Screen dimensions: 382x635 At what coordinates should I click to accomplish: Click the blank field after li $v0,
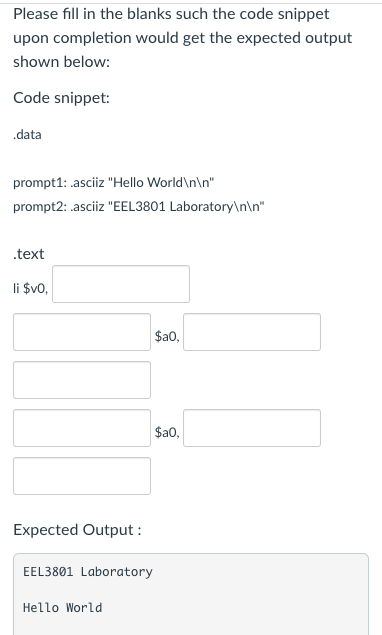[x=121, y=284]
